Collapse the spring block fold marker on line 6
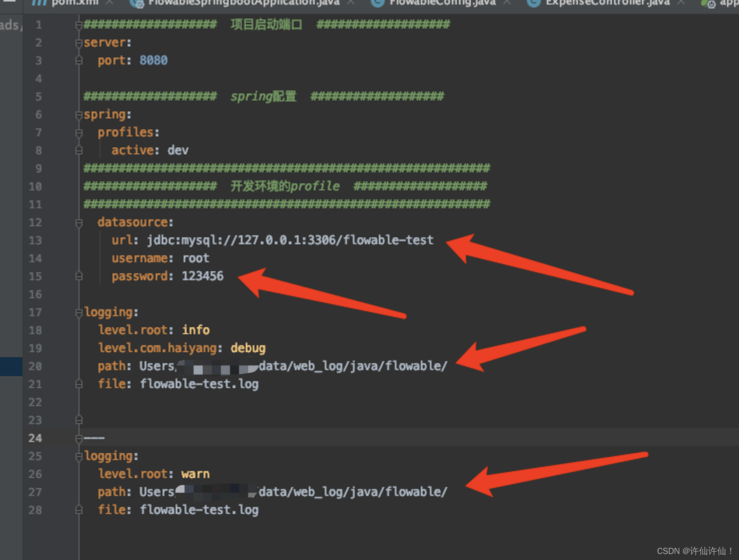This screenshot has width=739, height=560. (79, 115)
